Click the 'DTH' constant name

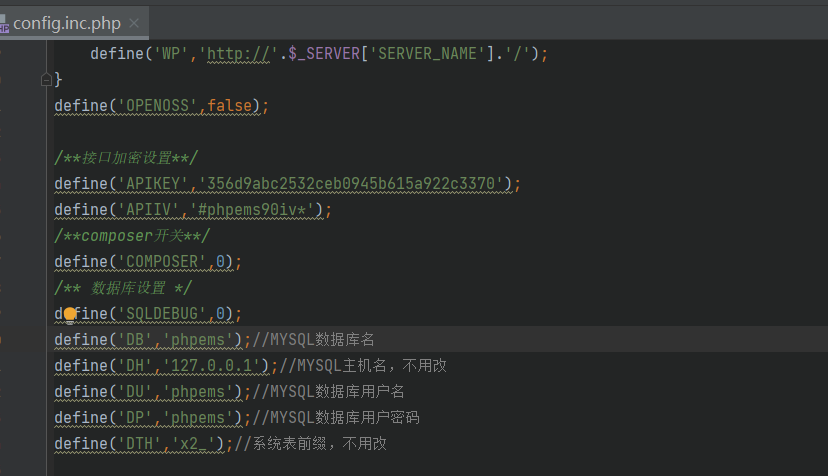139,443
